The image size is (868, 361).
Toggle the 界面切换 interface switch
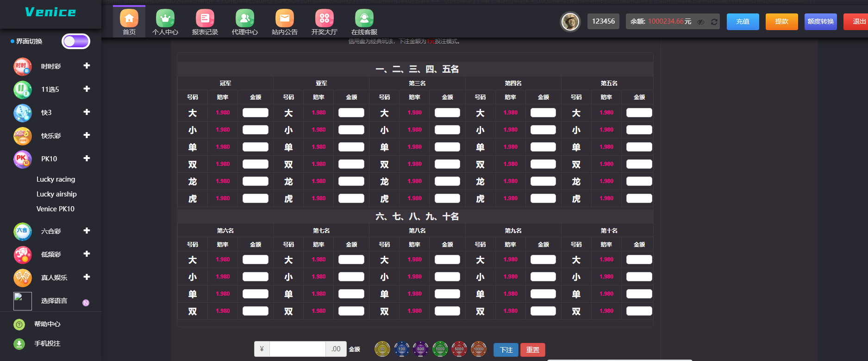(x=76, y=41)
